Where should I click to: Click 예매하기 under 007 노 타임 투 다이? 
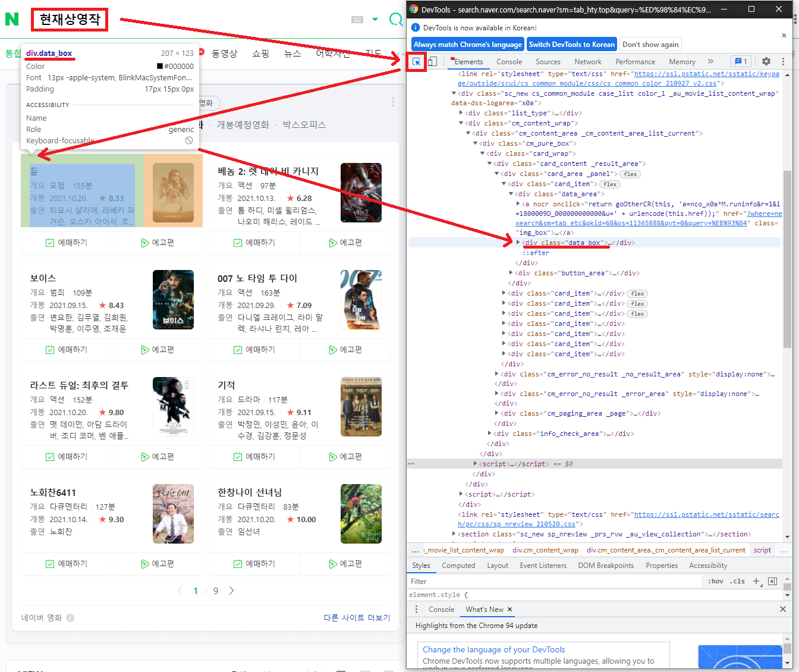point(254,350)
